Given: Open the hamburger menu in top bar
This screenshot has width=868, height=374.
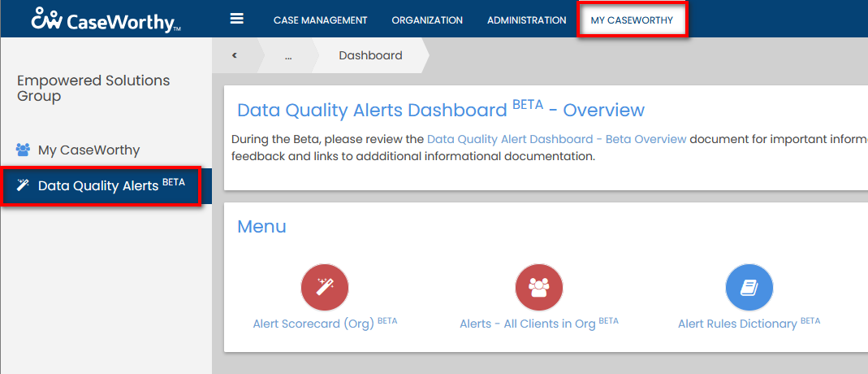Looking at the screenshot, I should [237, 20].
